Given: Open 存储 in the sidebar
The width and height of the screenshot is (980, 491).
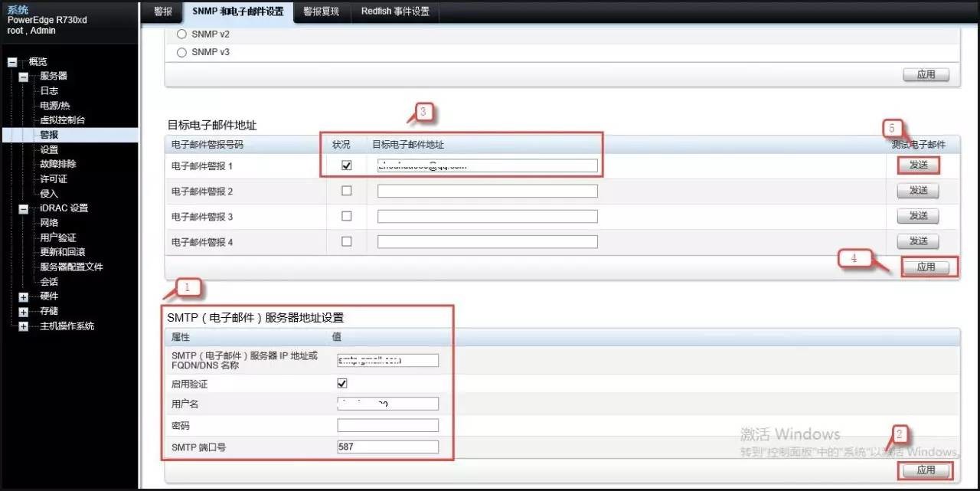Looking at the screenshot, I should coord(49,312).
